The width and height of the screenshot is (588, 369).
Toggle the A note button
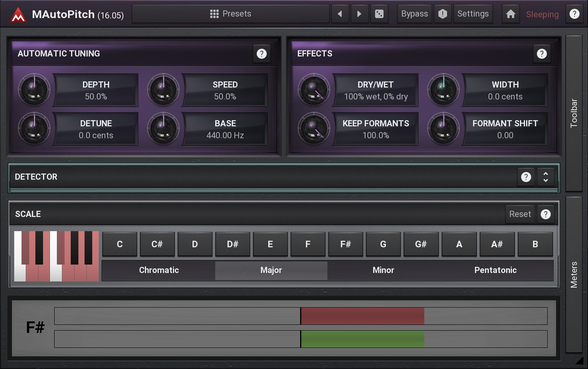pos(459,244)
